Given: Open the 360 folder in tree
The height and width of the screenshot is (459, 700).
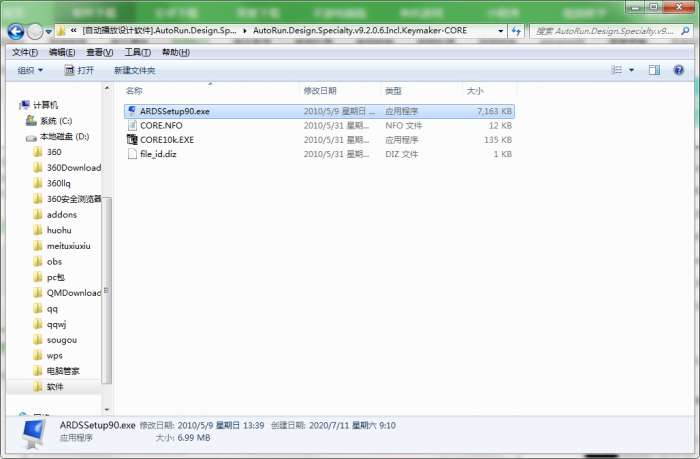Looking at the screenshot, I should [54, 152].
